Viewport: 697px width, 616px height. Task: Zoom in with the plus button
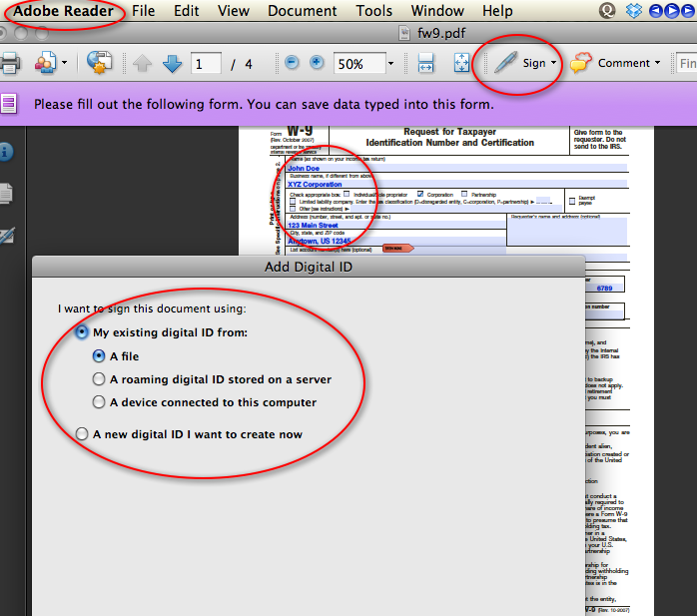(317, 62)
